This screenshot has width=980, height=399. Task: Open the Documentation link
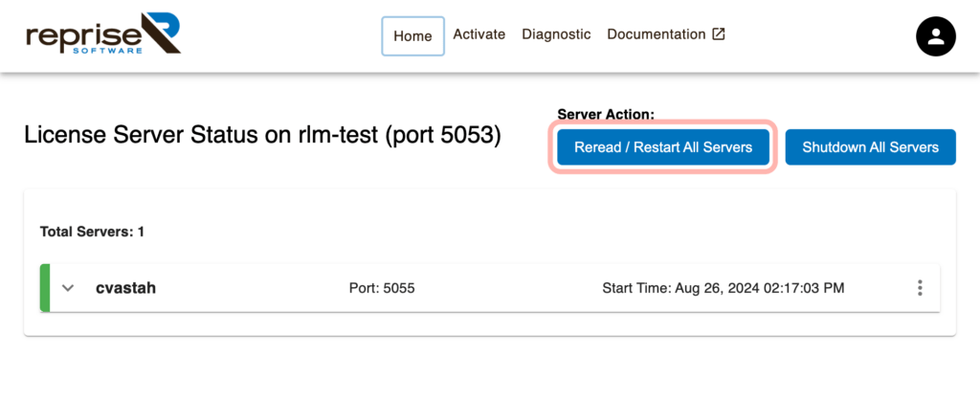pyautogui.click(x=656, y=34)
